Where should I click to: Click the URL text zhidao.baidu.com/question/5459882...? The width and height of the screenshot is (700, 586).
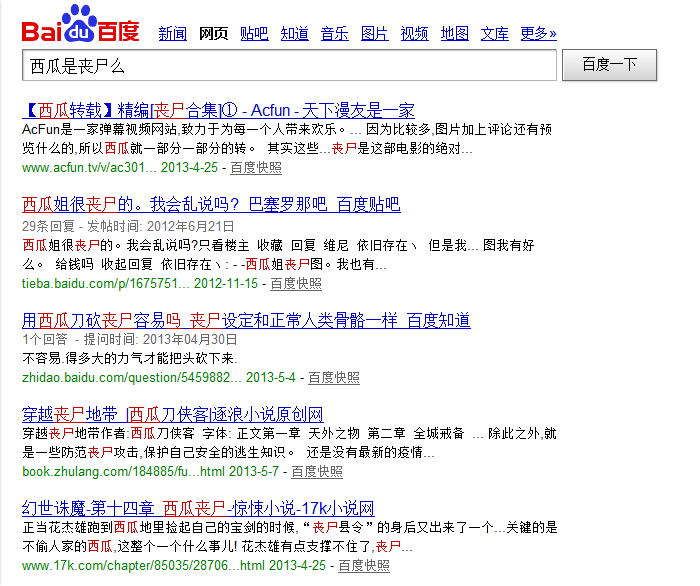[x=132, y=378]
